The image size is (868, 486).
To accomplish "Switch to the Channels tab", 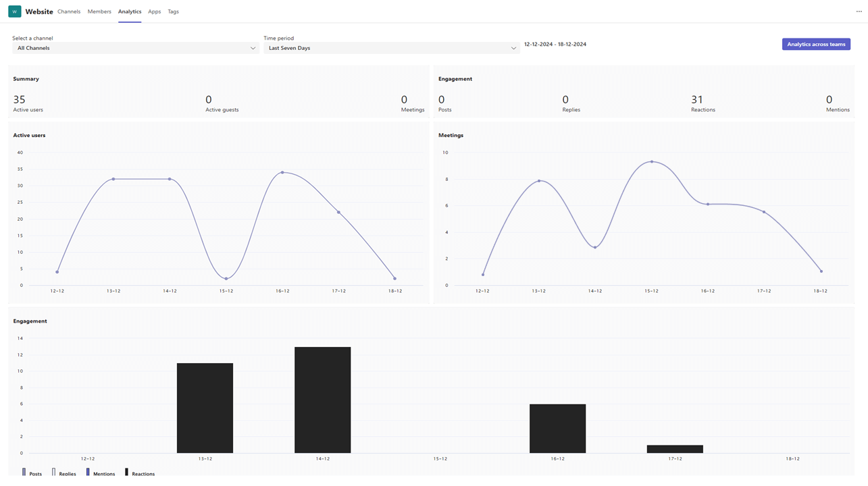I will point(69,11).
